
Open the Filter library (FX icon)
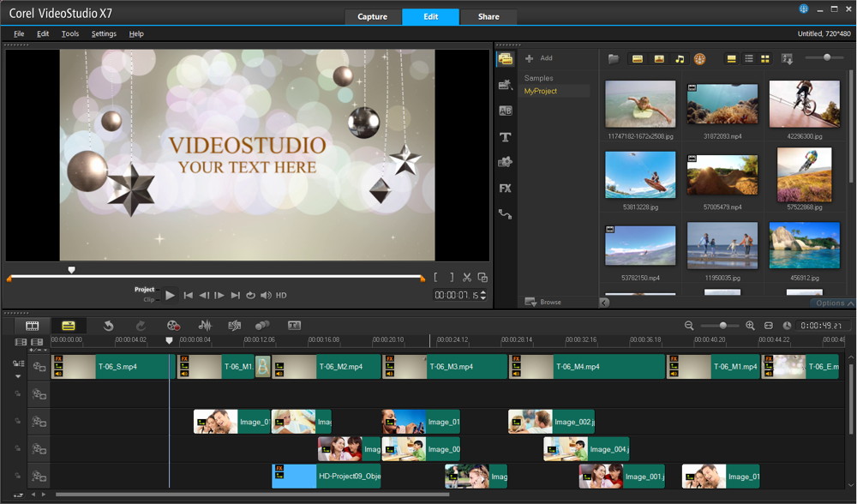click(505, 189)
